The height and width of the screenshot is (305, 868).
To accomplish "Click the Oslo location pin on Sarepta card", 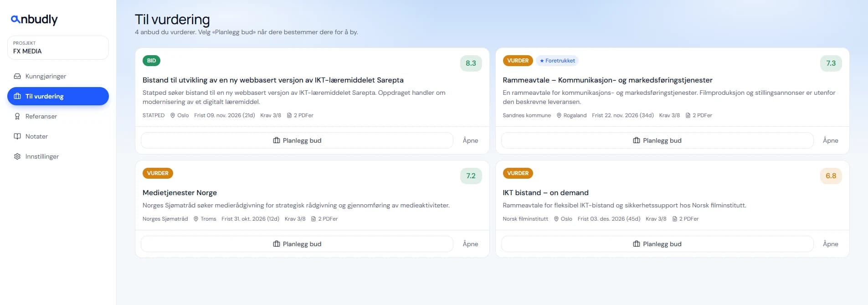I will click(x=173, y=115).
